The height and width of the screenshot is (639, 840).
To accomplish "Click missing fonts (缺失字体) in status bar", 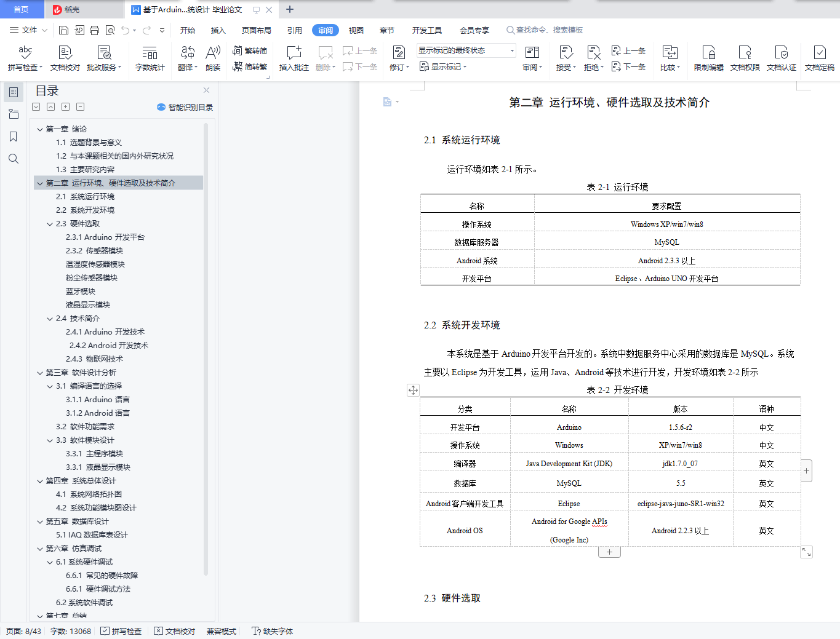I will click(273, 631).
